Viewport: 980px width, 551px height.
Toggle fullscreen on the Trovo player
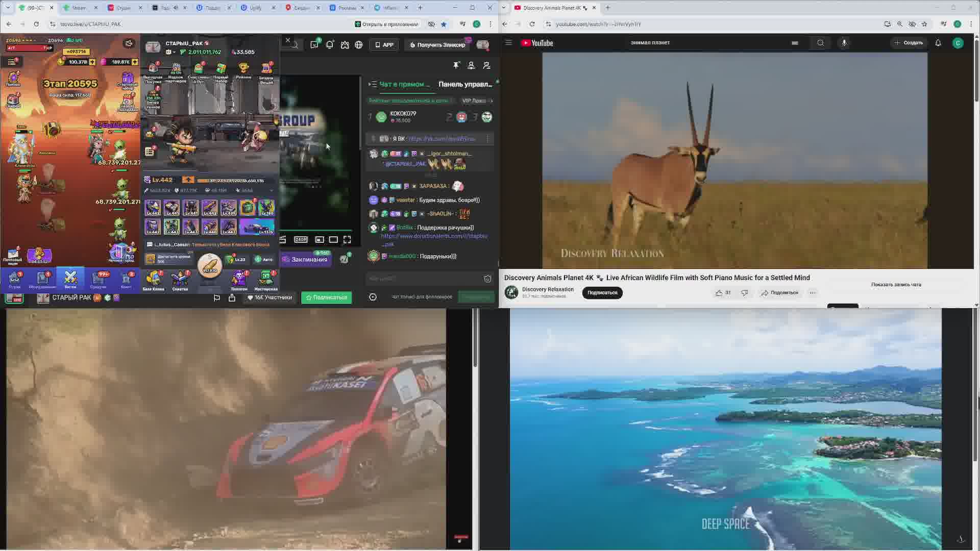point(347,239)
